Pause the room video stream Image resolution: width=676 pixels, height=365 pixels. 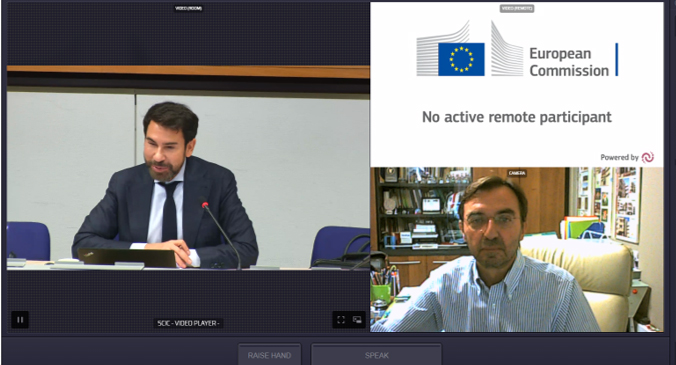click(20, 320)
